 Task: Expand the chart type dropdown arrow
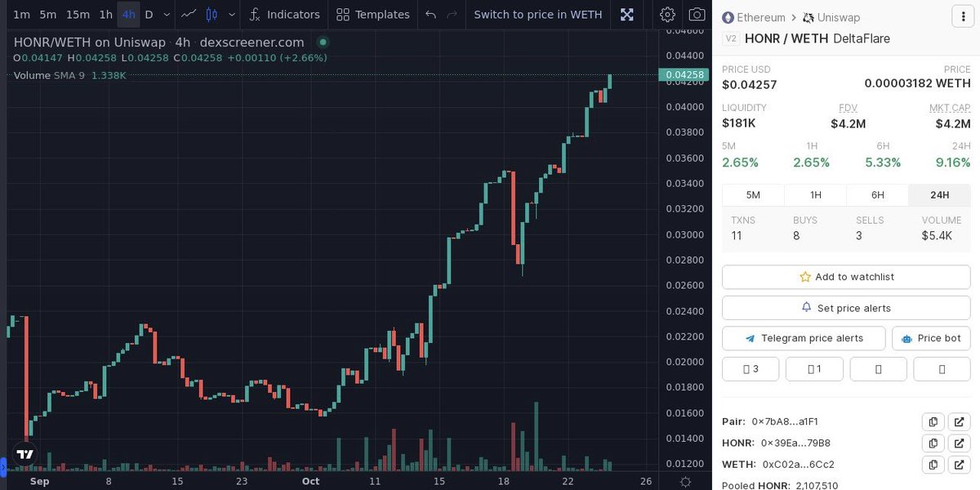233,14
